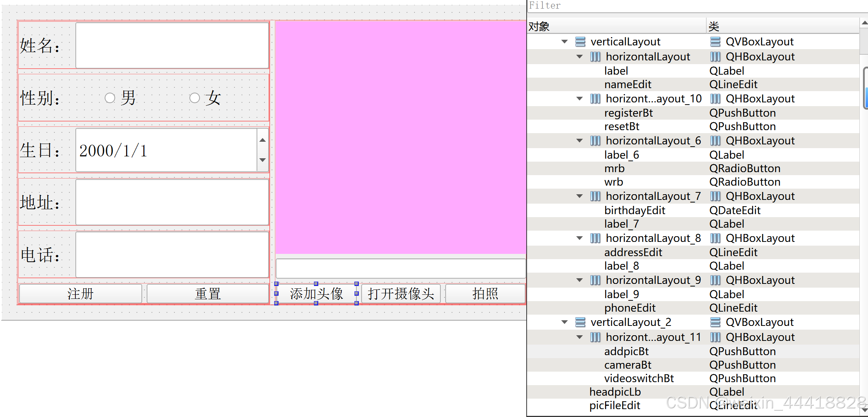Viewport: 868px width, 417px height.
Task: Click the verticalLayout QVBoxLayout icon
Action: [x=580, y=42]
